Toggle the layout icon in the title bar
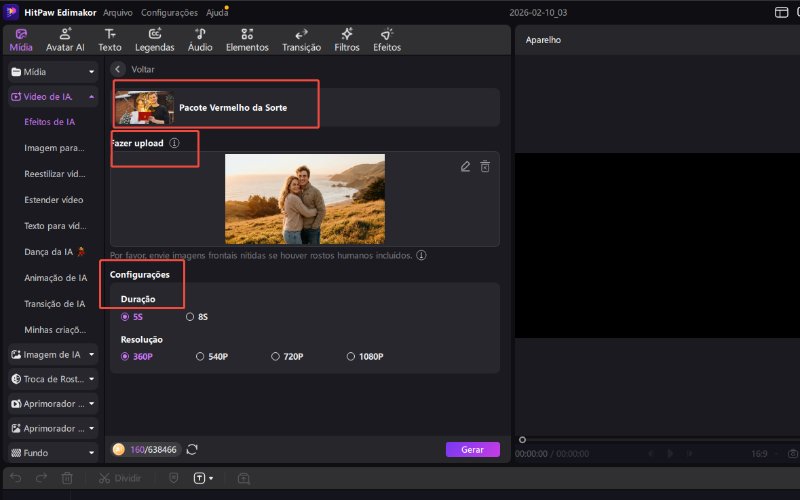The width and height of the screenshot is (800, 500). 781,12
